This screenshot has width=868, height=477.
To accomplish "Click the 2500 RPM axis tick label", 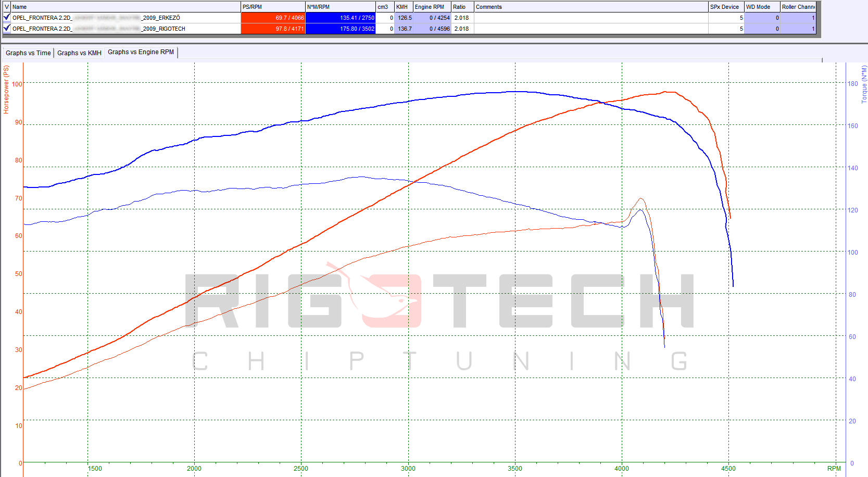I will 301,469.
